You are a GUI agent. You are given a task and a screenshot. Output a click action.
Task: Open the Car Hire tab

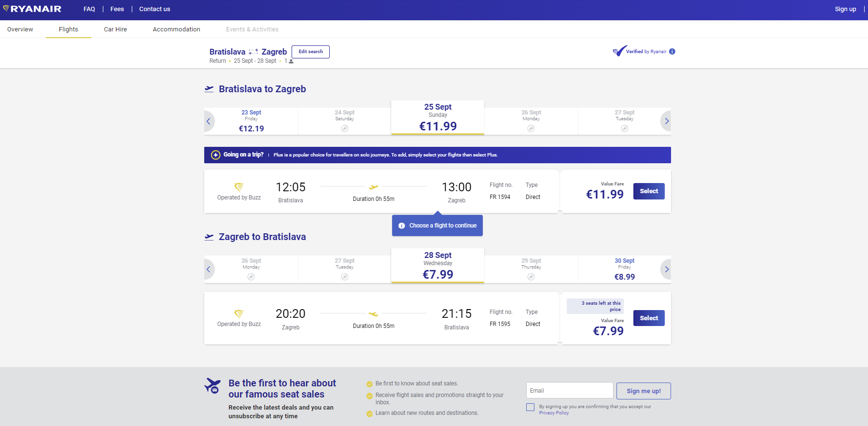(115, 29)
